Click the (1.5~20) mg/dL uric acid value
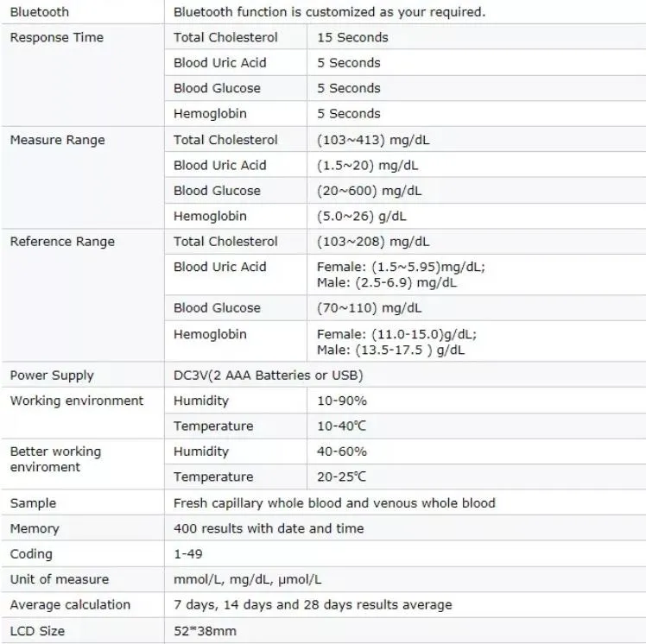The height and width of the screenshot is (644, 646). pos(368,166)
